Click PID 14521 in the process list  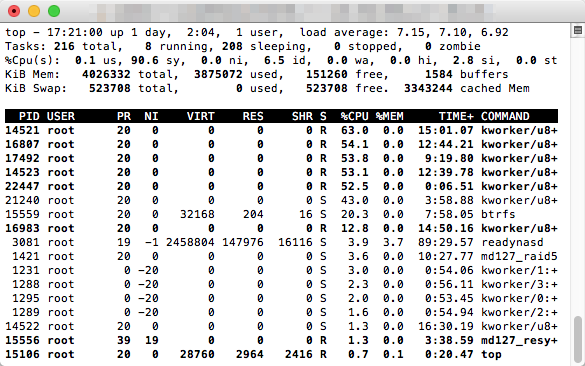click(x=22, y=131)
